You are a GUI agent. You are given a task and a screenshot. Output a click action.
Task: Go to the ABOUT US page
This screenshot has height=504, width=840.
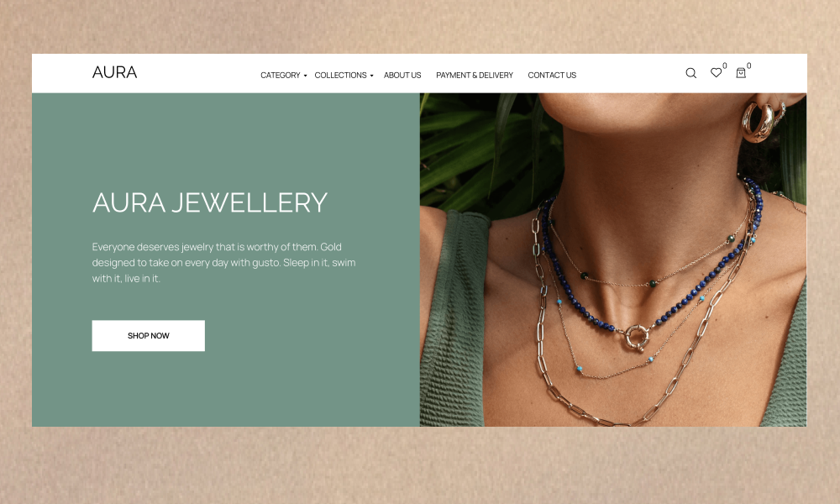point(402,76)
